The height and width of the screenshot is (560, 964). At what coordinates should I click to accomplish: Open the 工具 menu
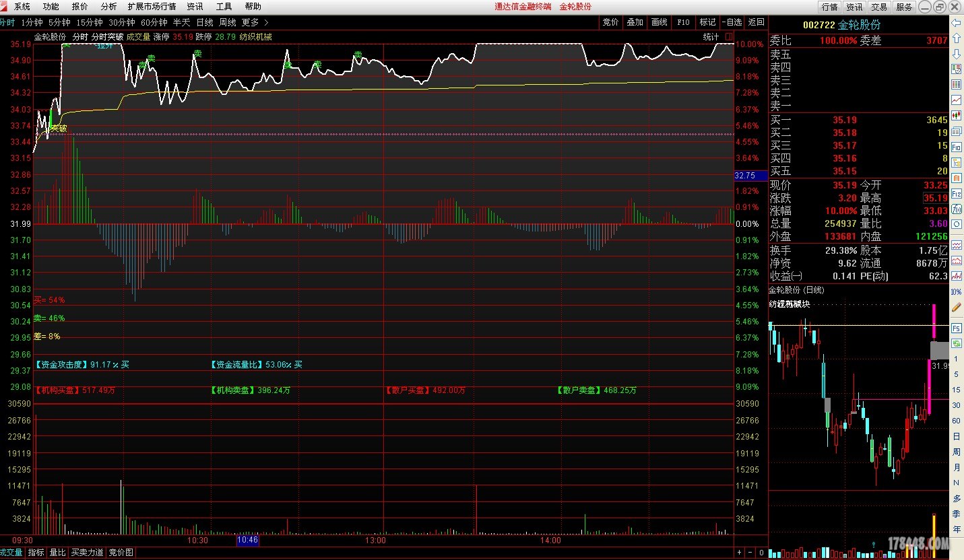point(224,7)
